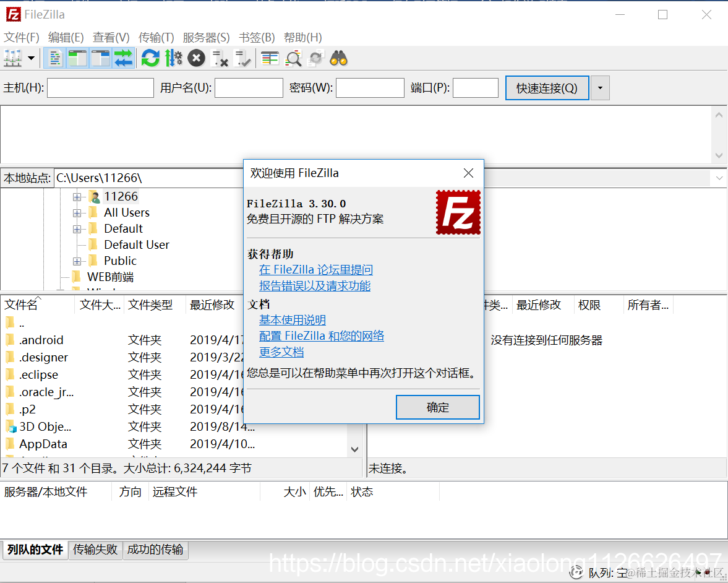This screenshot has height=583, width=728.
Task: Toggle directory comparison magnifier icon
Action: [x=293, y=59]
